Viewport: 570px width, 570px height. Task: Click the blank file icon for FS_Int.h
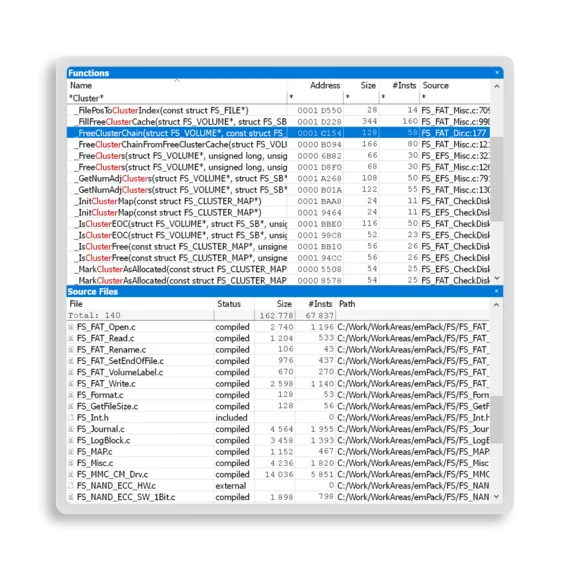71,417
